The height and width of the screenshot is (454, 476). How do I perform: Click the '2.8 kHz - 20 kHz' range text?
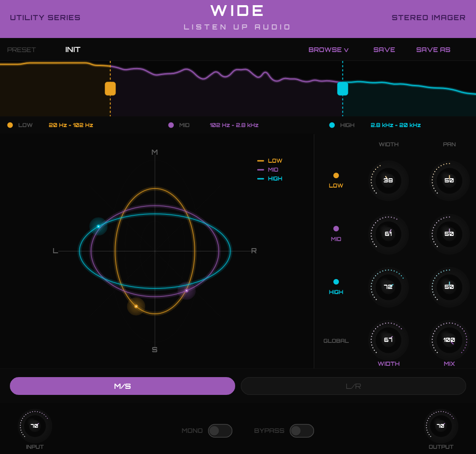pyautogui.click(x=396, y=125)
